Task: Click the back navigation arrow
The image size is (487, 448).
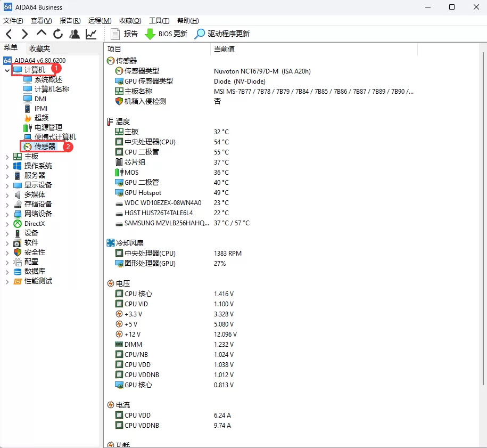Action: [9, 34]
